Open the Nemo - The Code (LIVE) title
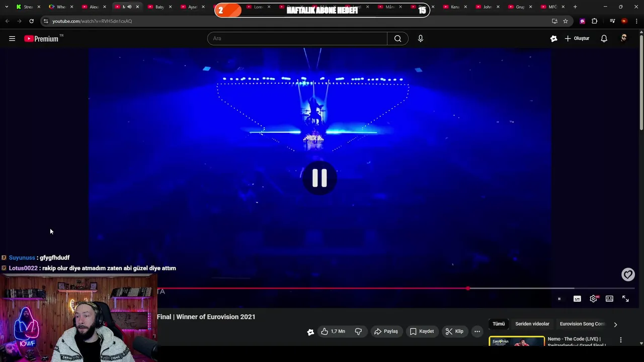 coord(577,342)
